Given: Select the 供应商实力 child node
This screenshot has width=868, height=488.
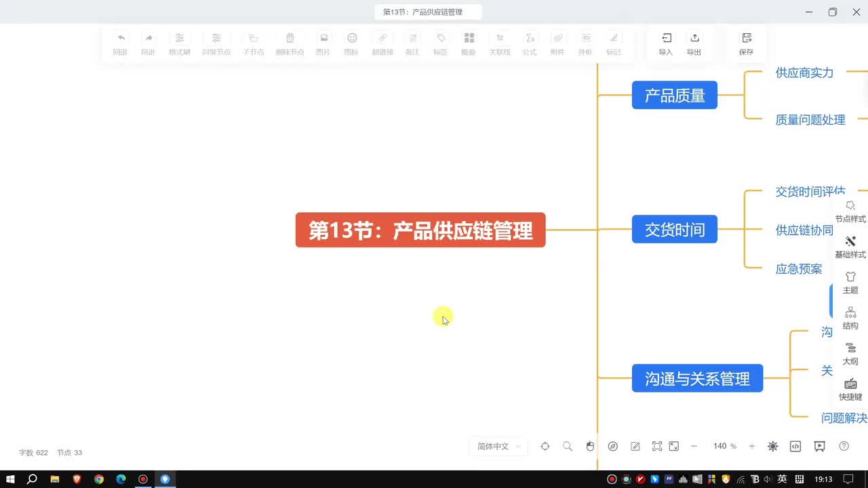Looking at the screenshot, I should [804, 73].
